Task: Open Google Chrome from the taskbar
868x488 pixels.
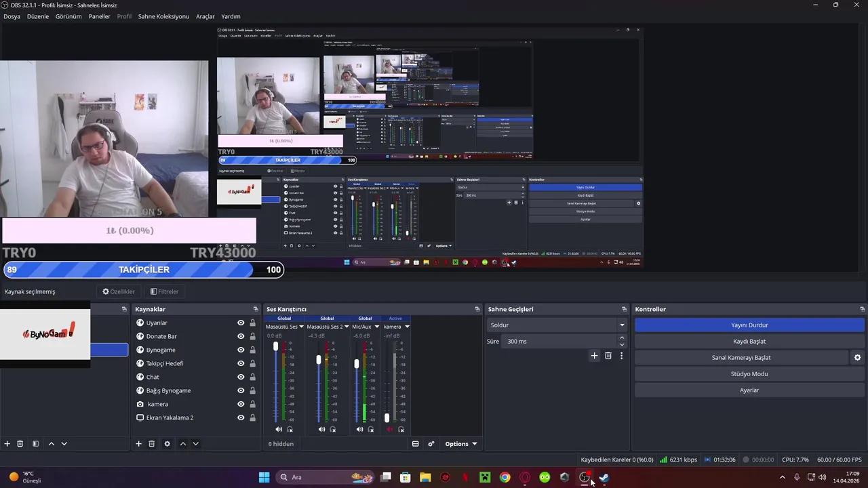Action: pyautogui.click(x=505, y=477)
